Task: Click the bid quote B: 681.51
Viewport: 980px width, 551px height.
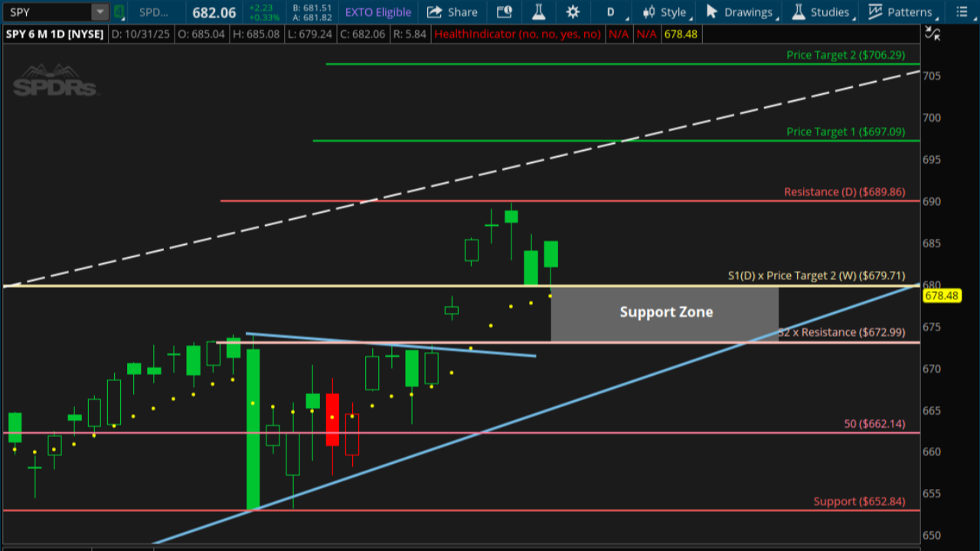Action: pos(311,8)
